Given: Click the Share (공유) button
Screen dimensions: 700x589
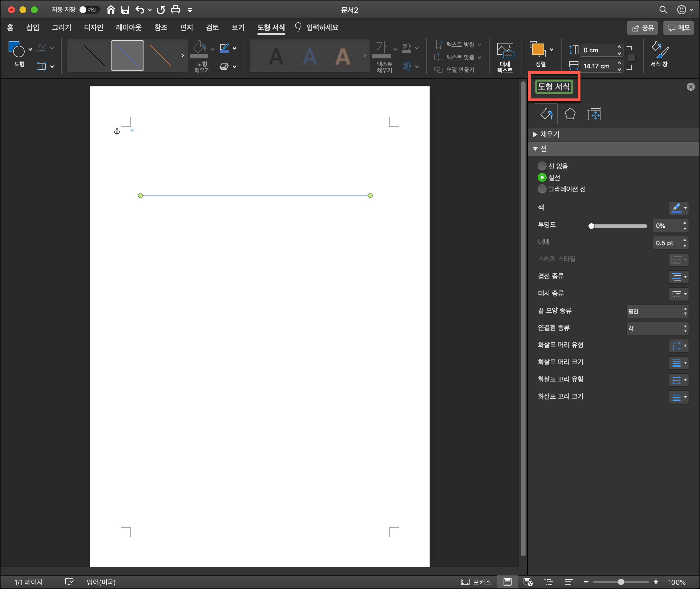Looking at the screenshot, I should (643, 28).
